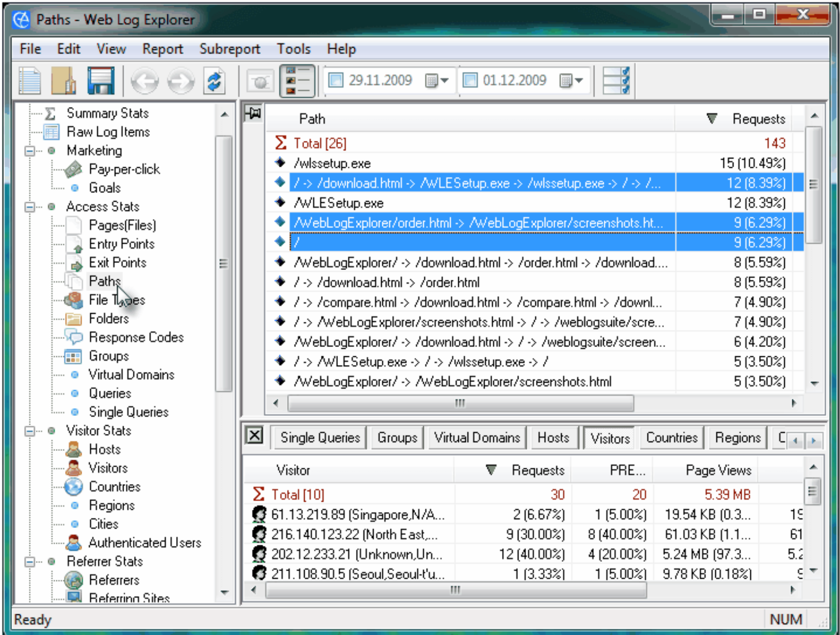The height and width of the screenshot is (635, 840).
Task: Select the /wlssetup.exe path row
Action: (x=535, y=163)
